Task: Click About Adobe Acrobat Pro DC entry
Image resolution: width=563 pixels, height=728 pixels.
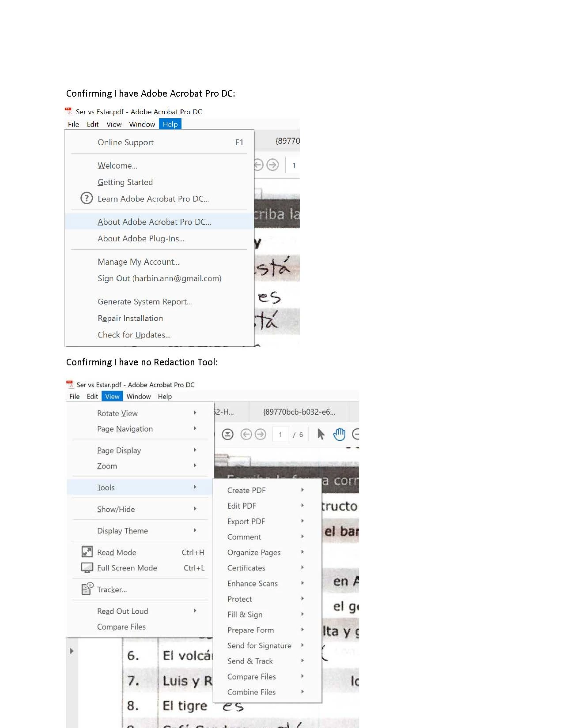Action: tap(159, 221)
